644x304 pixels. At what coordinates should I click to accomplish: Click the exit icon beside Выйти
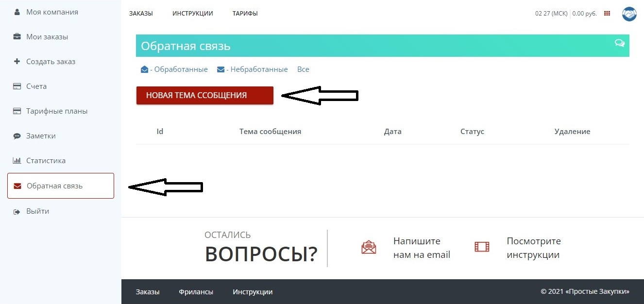[x=17, y=212]
